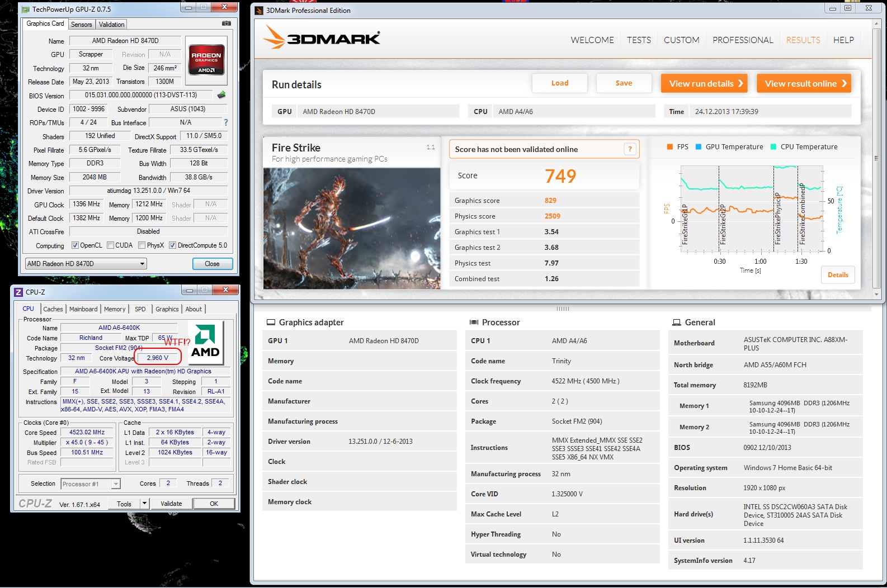Open the About tab in CPU-Z
The width and height of the screenshot is (887, 588).
click(194, 309)
